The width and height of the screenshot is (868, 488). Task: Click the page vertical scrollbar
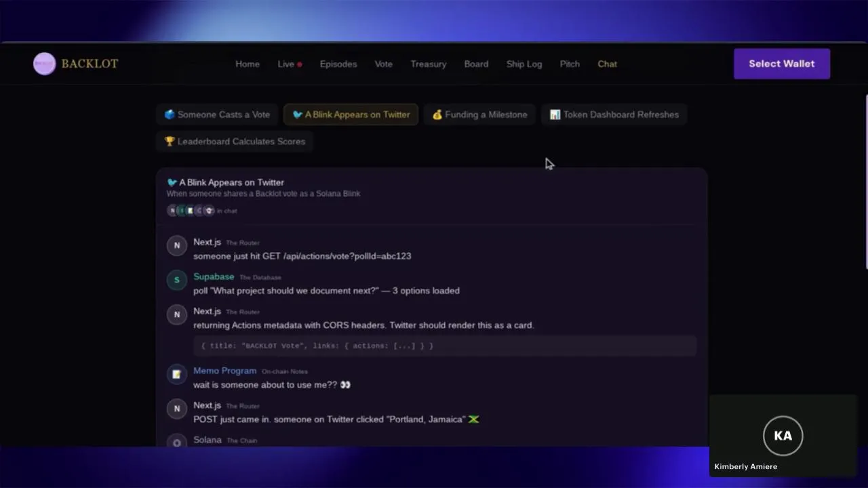865,183
